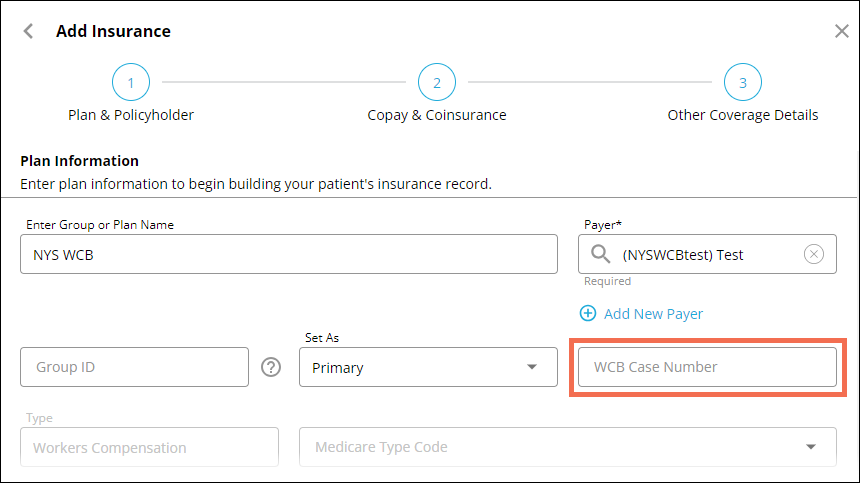860x483 pixels.
Task: Jump to the step 3 circle
Action: (743, 82)
